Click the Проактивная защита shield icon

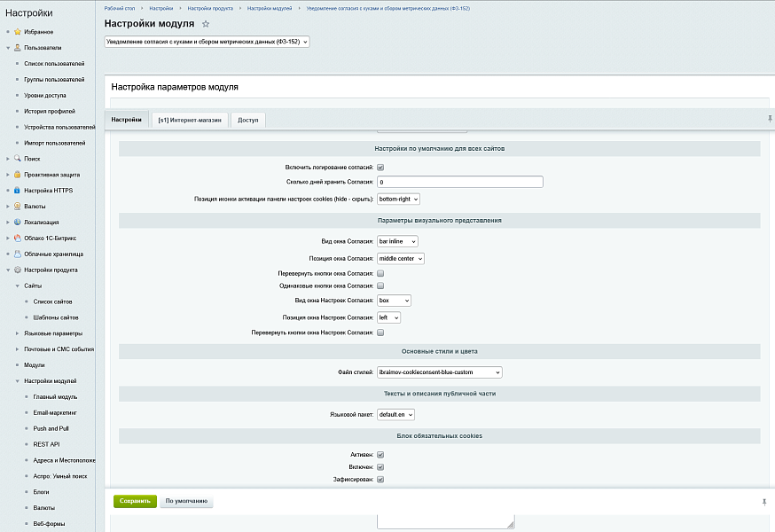point(17,175)
